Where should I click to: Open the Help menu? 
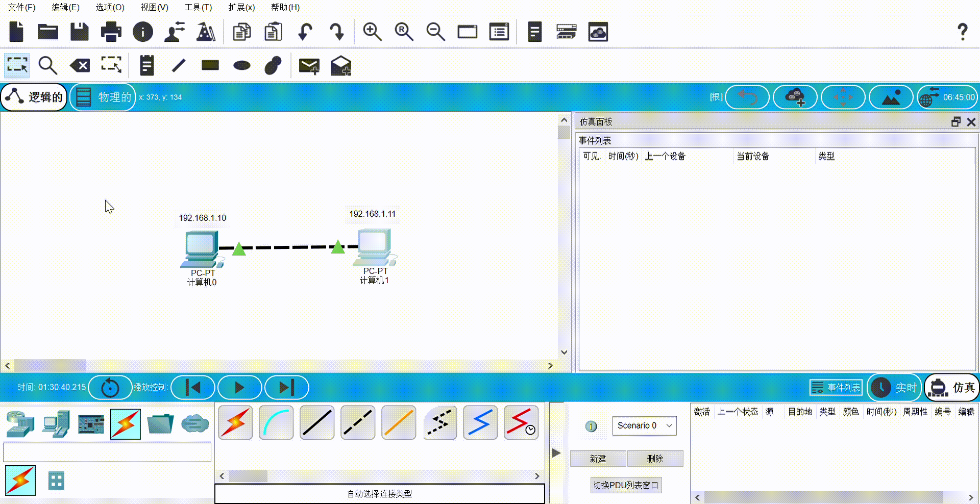point(285,7)
